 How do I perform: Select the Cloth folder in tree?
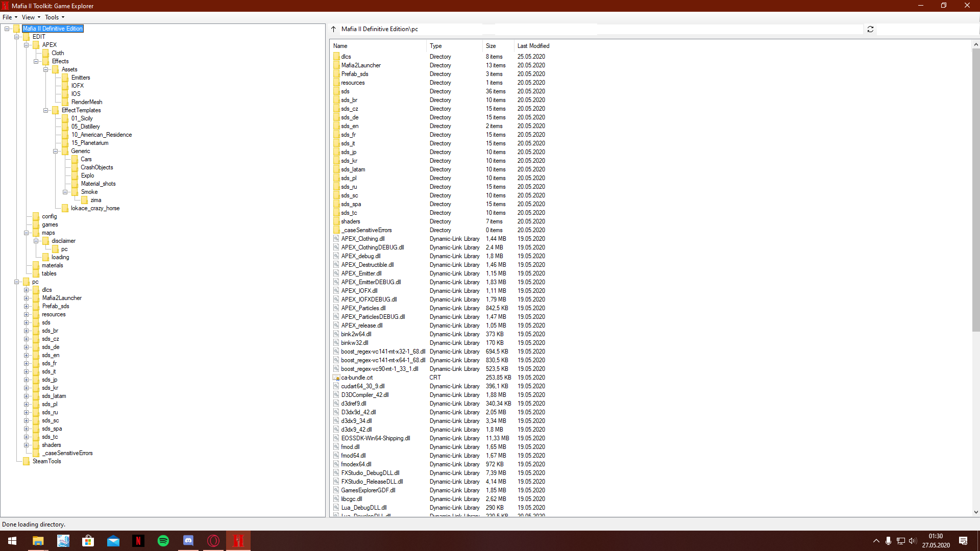(58, 53)
